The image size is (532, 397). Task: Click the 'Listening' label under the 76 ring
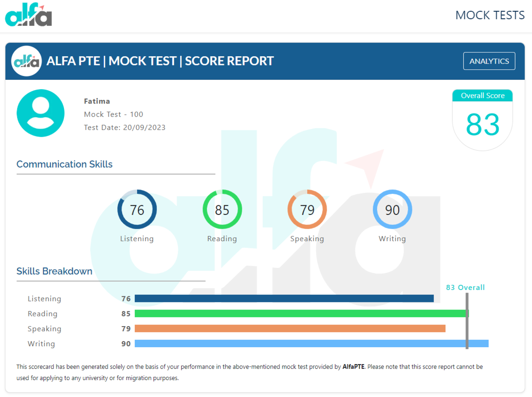point(137,239)
